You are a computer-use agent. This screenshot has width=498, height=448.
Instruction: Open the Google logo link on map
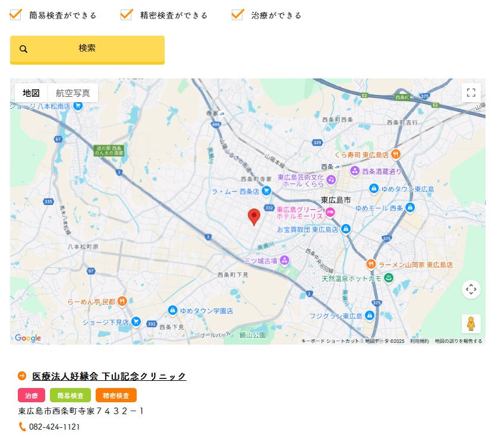(28, 338)
